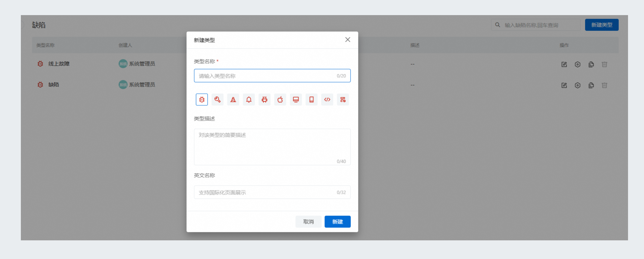This screenshot has width=644, height=259.
Task: Pick the Apple logo icon
Action: 280,100
